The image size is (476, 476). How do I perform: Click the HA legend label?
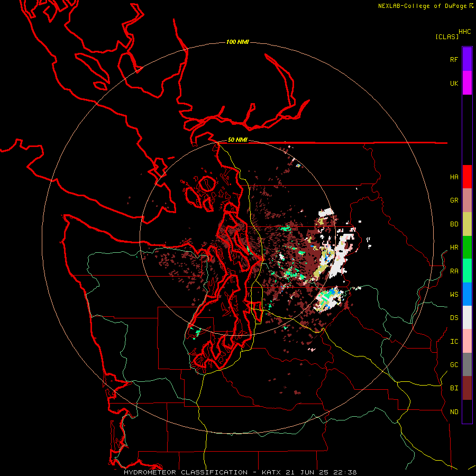click(x=454, y=177)
